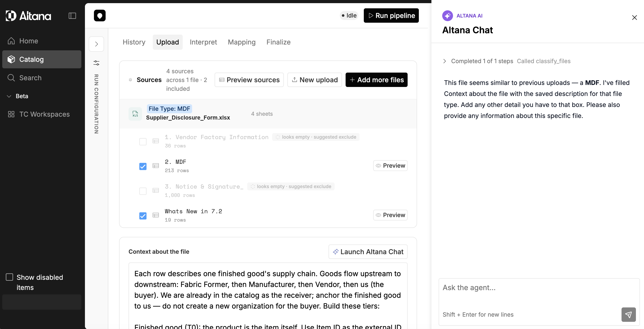Go to the Finalize tab
Viewport: 644px width, 329px height.
[278, 42]
